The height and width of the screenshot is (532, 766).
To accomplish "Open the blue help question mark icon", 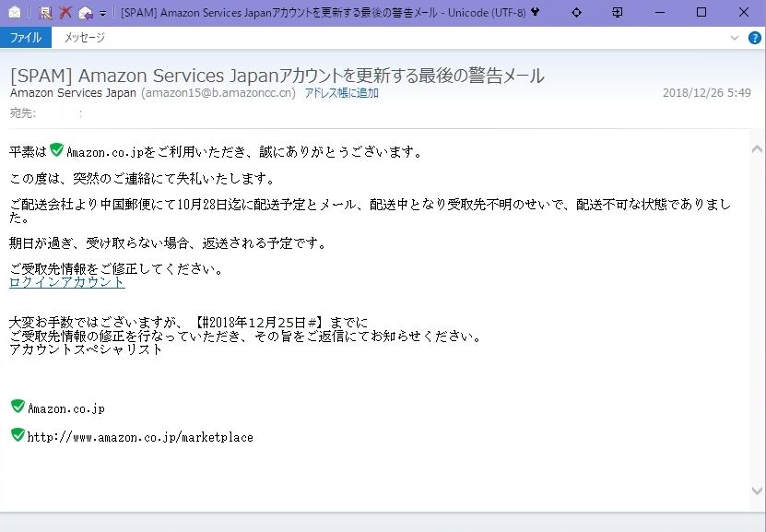I will pyautogui.click(x=755, y=38).
